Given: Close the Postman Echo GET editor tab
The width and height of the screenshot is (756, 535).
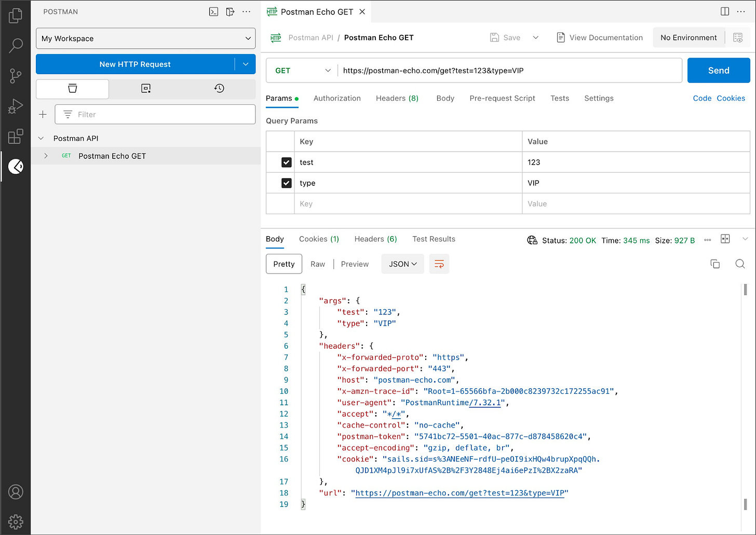Looking at the screenshot, I should (362, 11).
